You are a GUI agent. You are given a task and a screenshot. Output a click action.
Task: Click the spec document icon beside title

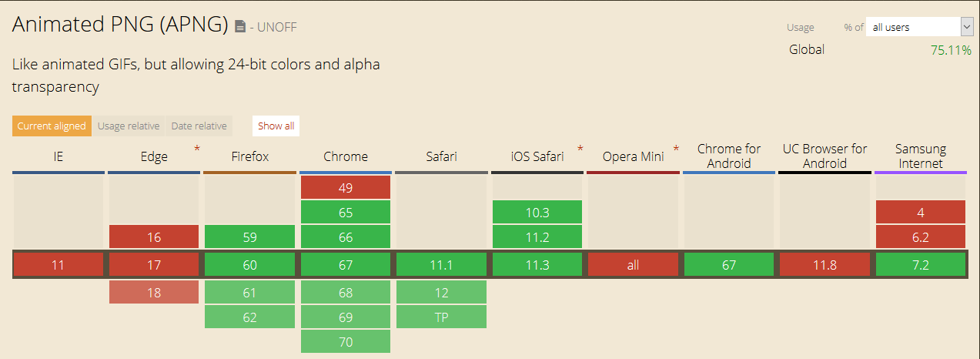tap(240, 27)
